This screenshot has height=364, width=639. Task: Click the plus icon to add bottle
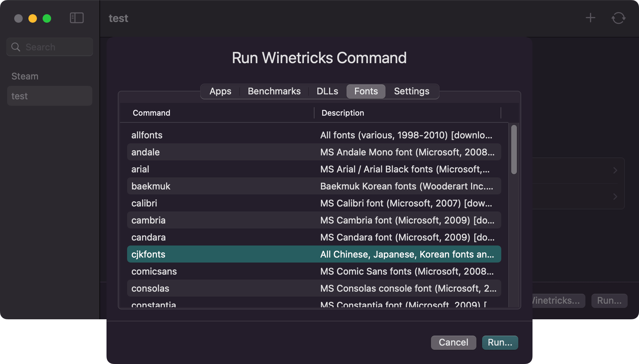click(590, 18)
